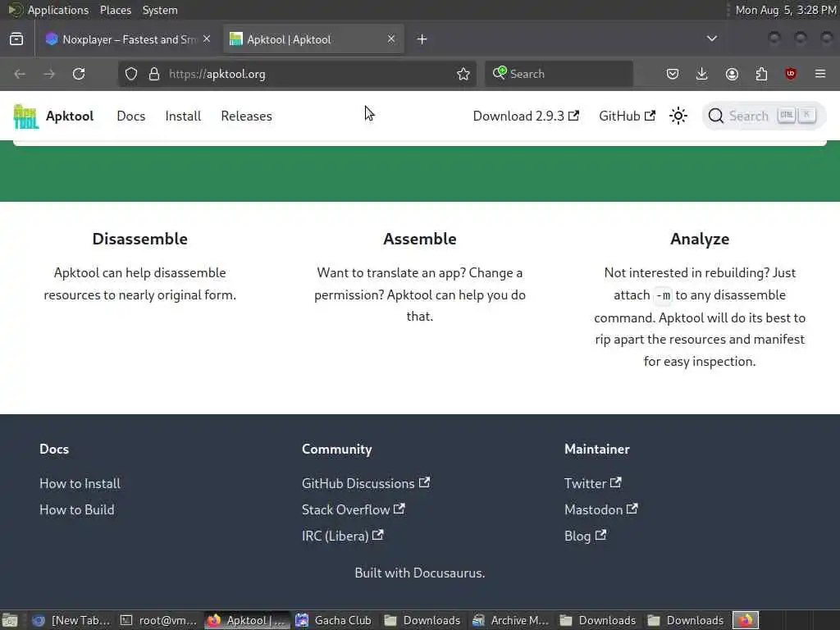
Task: Open the System menu in top panel
Action: tap(160, 10)
